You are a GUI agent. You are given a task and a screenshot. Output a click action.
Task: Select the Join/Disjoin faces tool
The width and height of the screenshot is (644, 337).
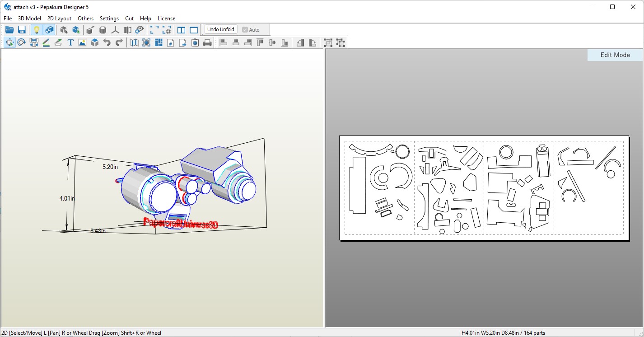[34, 42]
